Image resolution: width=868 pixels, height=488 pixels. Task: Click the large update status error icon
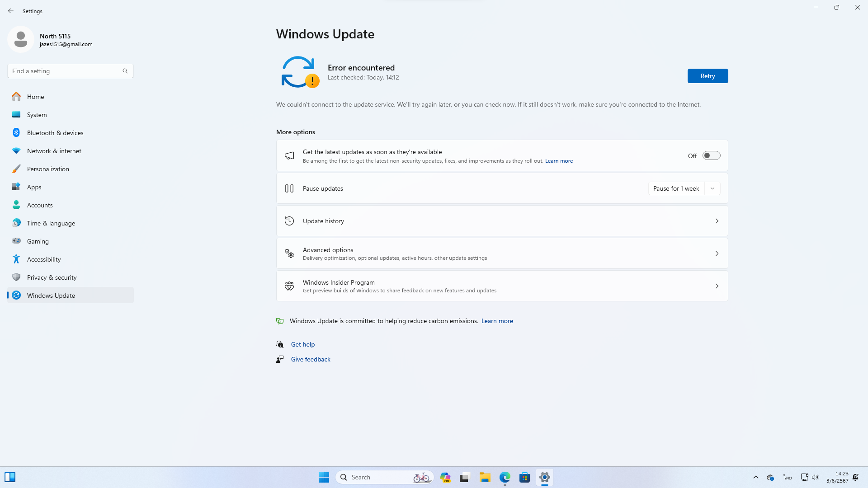(300, 72)
